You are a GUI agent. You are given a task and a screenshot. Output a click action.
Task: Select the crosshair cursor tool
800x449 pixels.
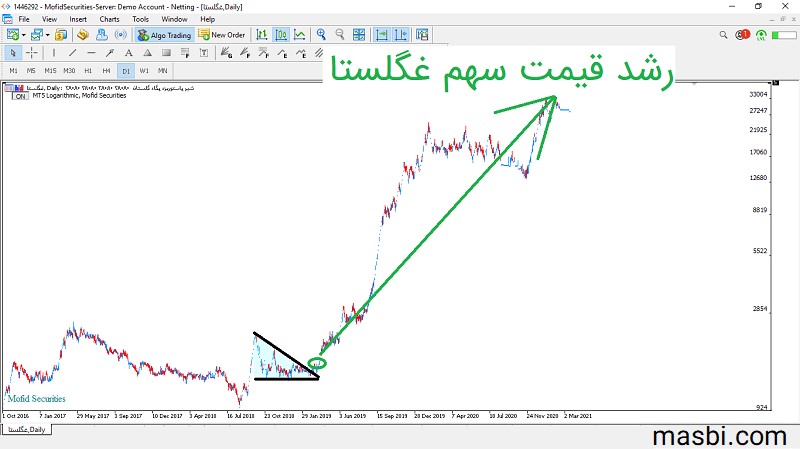tap(32, 53)
